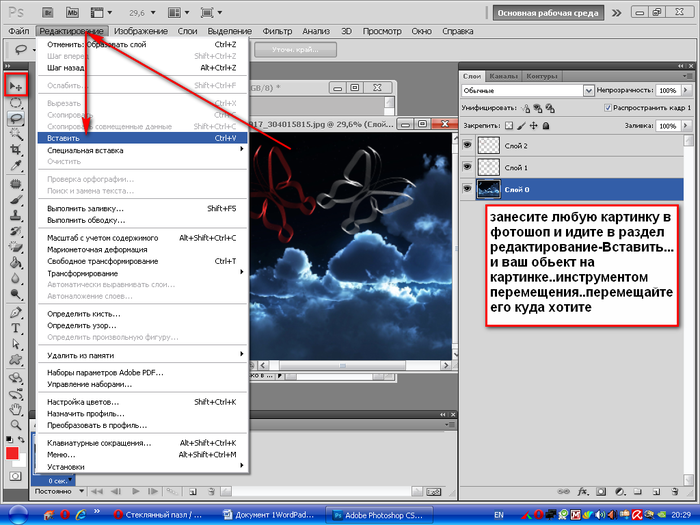700x525 pixels.
Task: Select the 3D Rotate tool
Action: [16, 378]
